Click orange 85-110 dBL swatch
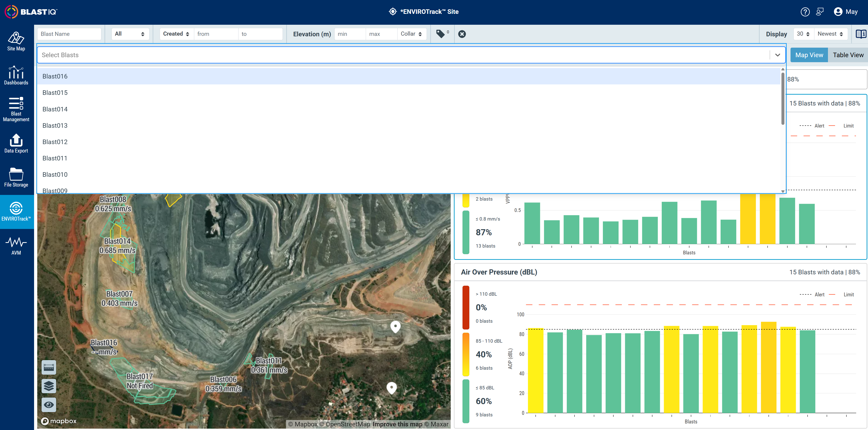 coord(466,354)
